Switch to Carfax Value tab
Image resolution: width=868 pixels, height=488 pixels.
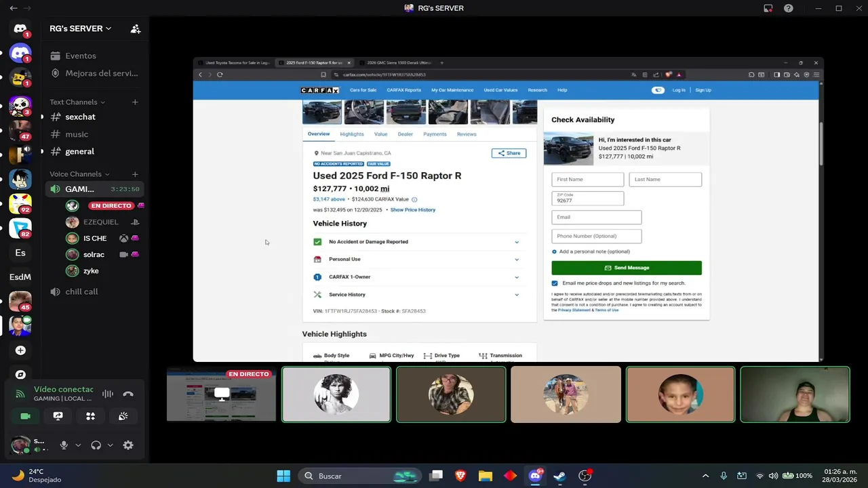(380, 134)
